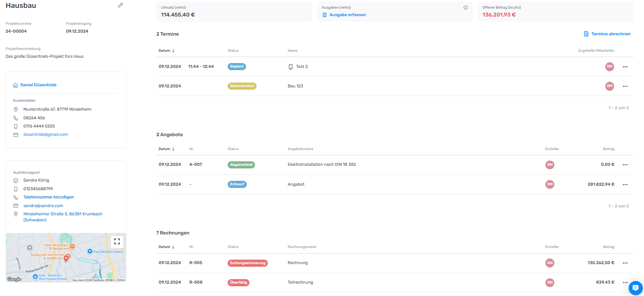644x296 pixels.
Task: Click the pencil edit icon next to Hausbau
Action: pyautogui.click(x=120, y=5)
